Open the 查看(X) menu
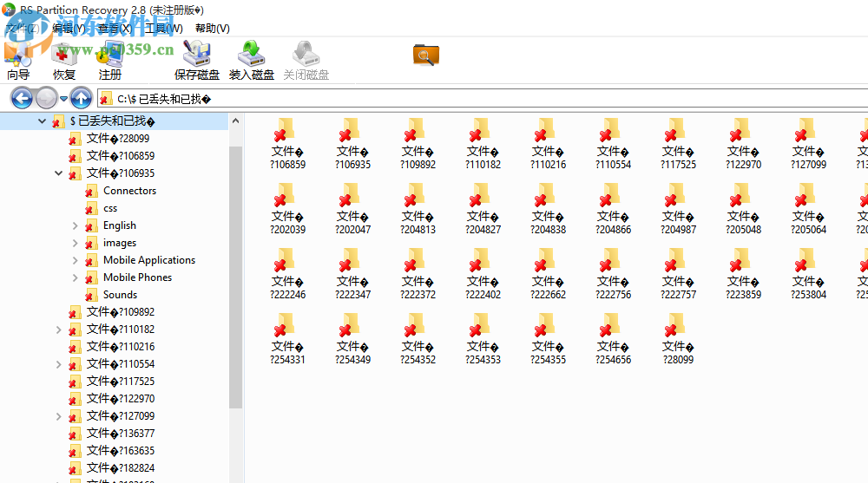The image size is (868, 483). [115, 29]
